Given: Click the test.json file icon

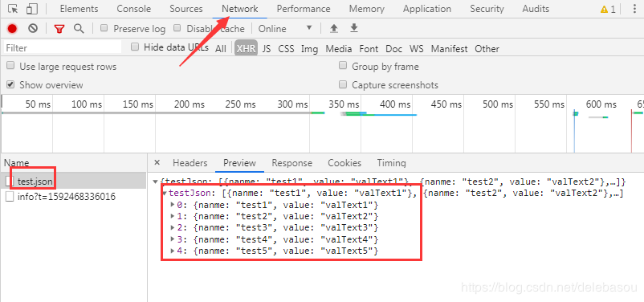Looking at the screenshot, I should point(10,182).
